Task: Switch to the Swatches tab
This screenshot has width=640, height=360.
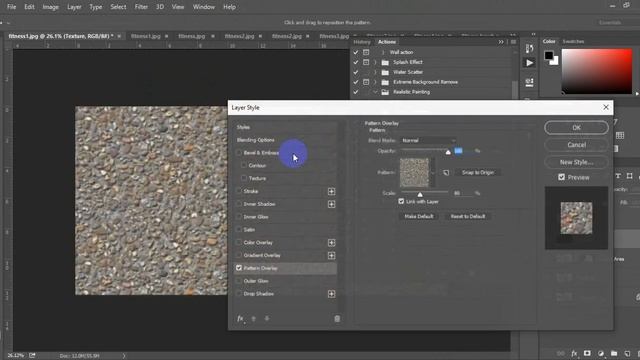Action: click(x=573, y=41)
